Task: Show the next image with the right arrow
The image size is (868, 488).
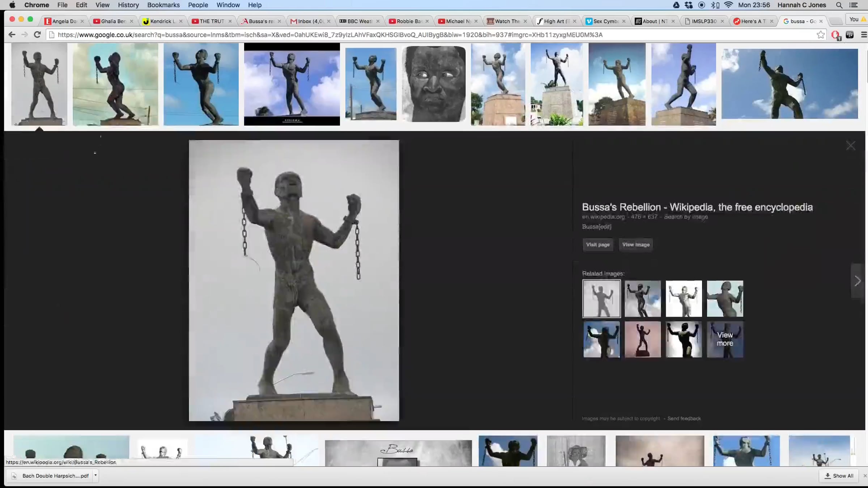Action: click(x=858, y=281)
